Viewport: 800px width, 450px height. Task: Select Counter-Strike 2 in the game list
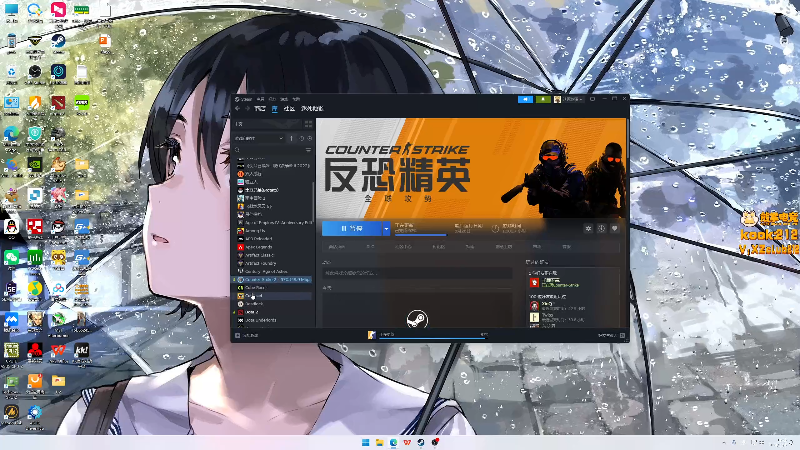tap(272, 280)
